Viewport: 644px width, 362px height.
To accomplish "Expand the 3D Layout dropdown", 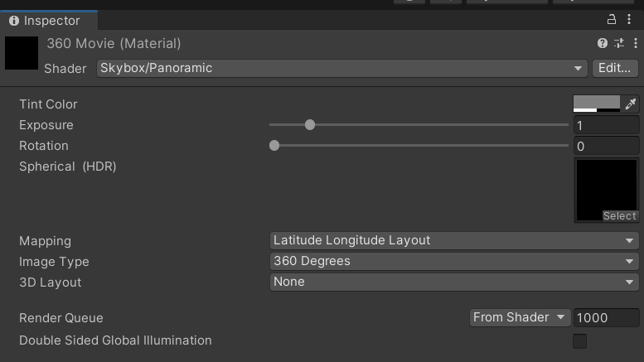I will [x=454, y=282].
